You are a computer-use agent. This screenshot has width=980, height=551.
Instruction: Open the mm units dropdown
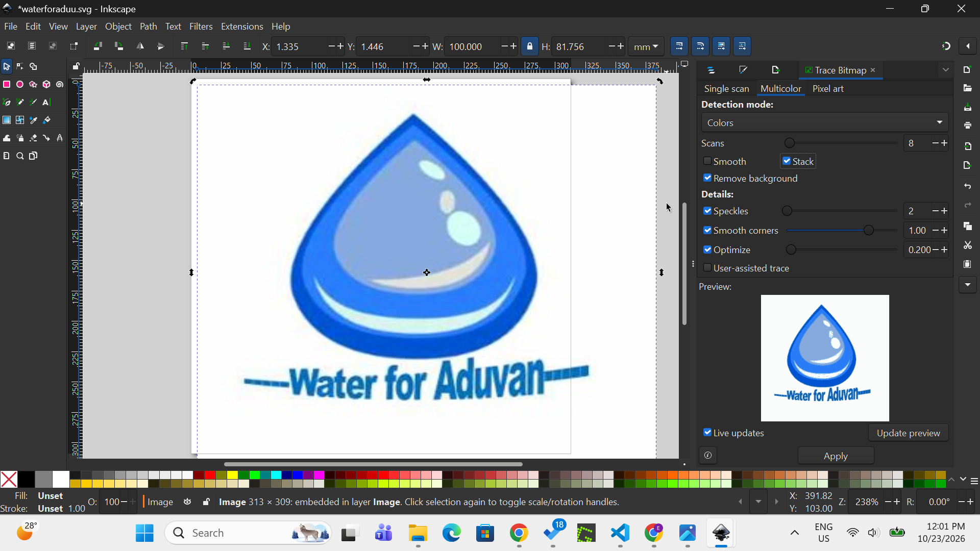(x=646, y=46)
